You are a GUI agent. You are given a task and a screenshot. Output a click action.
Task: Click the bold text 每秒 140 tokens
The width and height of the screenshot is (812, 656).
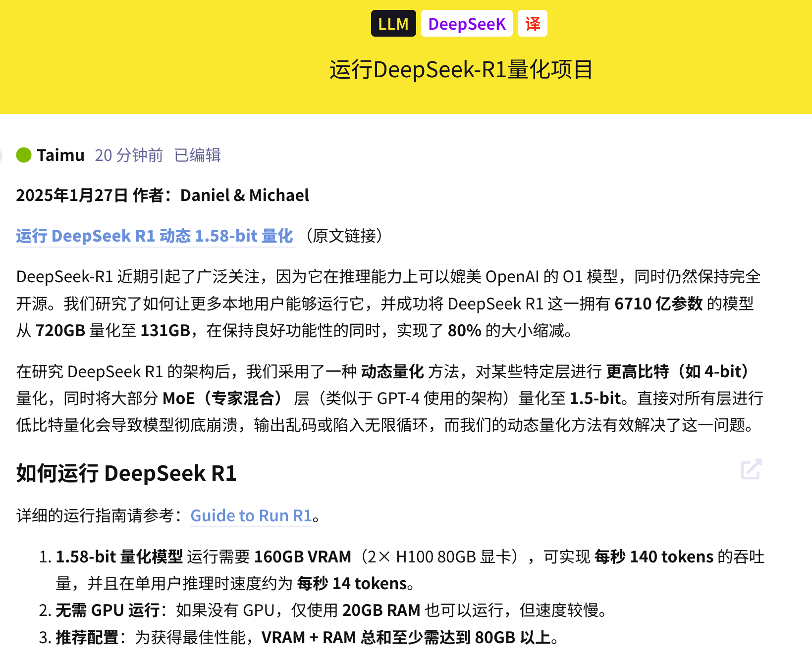[x=654, y=556]
